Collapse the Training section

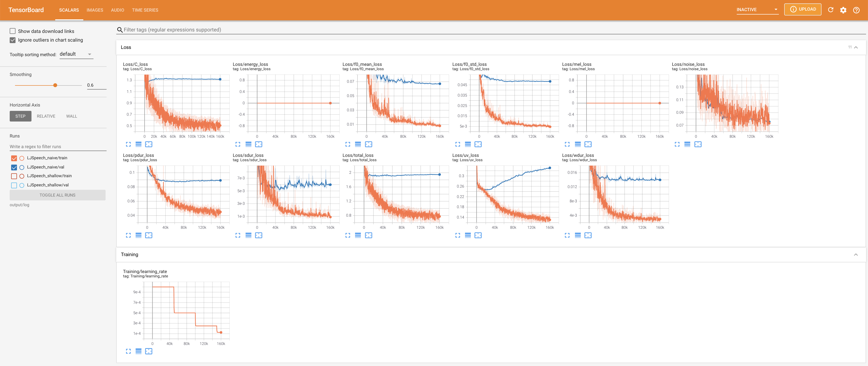856,255
